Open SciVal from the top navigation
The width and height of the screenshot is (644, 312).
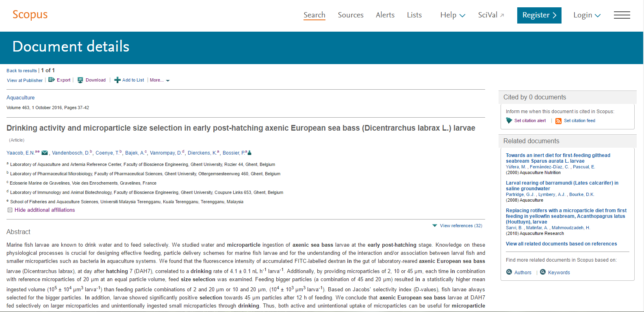[488, 15]
